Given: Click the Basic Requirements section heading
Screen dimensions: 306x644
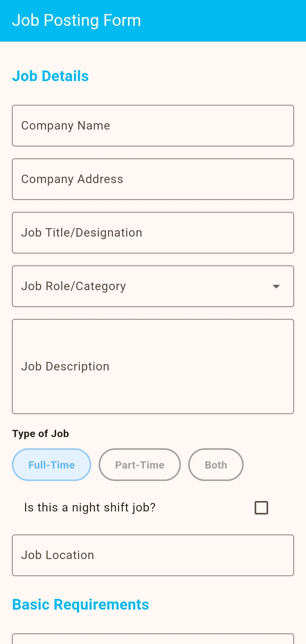Looking at the screenshot, I should [80, 604].
